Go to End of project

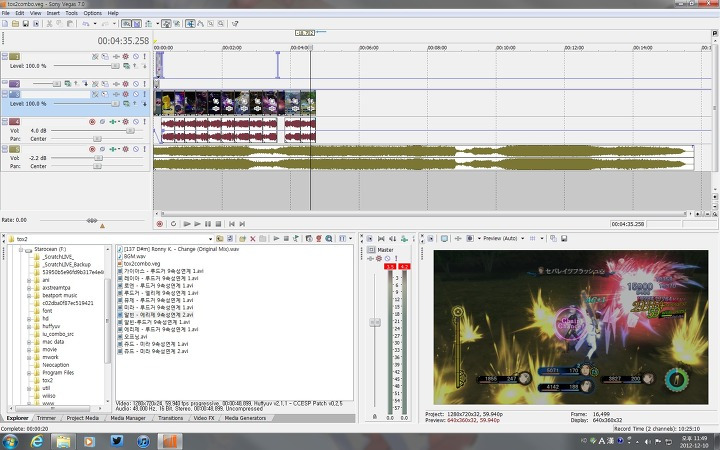tap(242, 224)
